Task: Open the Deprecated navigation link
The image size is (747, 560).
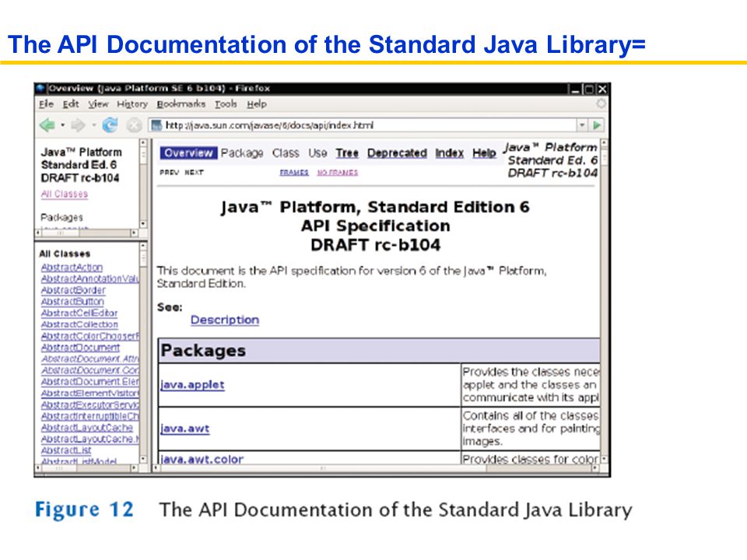Action: click(397, 153)
